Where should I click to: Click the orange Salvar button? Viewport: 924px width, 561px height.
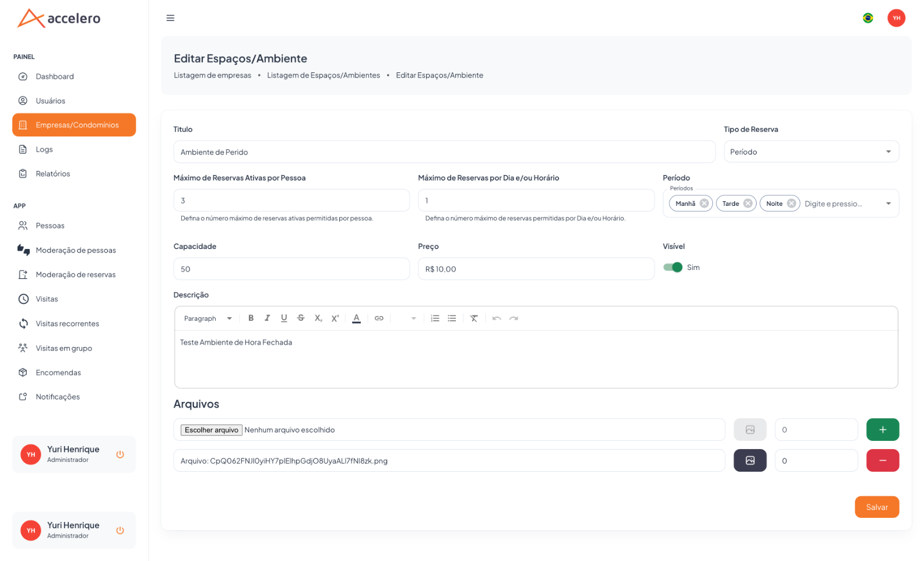pyautogui.click(x=877, y=507)
